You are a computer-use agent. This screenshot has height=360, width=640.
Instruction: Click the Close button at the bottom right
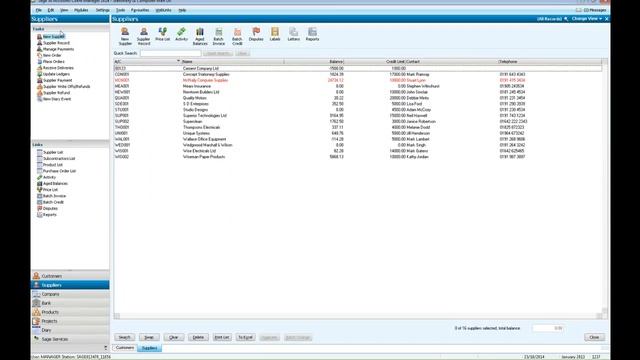[x=594, y=337]
